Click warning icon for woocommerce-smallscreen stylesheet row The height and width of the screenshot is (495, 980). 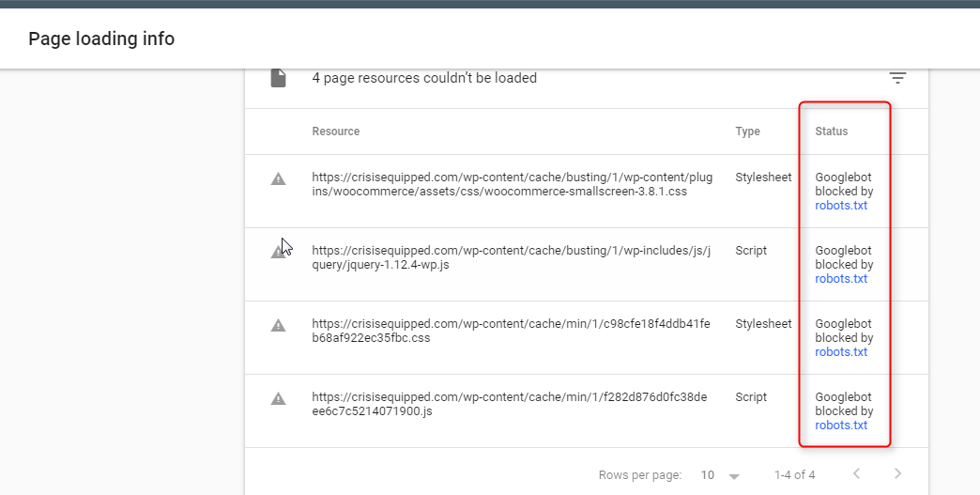coord(278,178)
